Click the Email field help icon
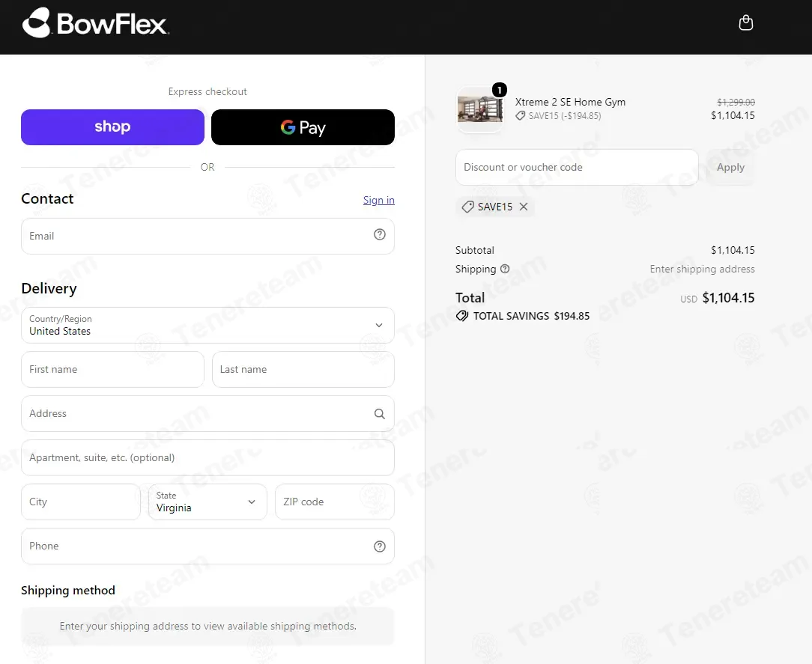This screenshot has height=664, width=812. click(x=380, y=234)
